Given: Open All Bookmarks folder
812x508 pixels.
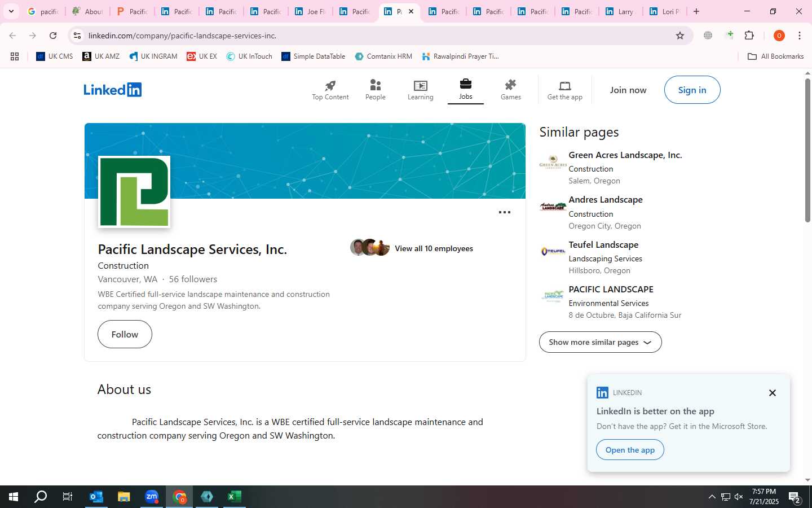Looking at the screenshot, I should tap(775, 56).
